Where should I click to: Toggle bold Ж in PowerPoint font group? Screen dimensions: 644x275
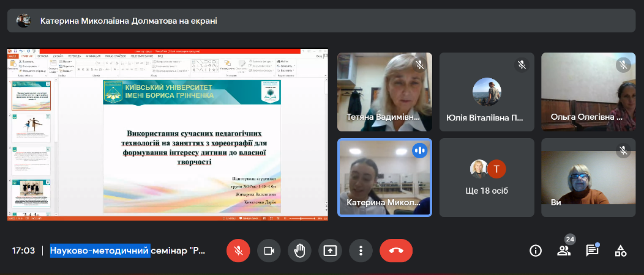(x=78, y=69)
